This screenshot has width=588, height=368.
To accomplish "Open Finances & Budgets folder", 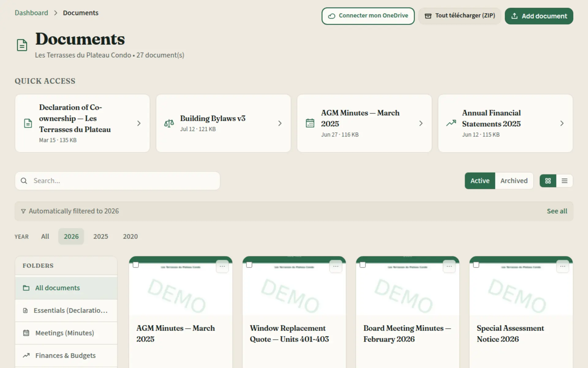I will coord(66,355).
